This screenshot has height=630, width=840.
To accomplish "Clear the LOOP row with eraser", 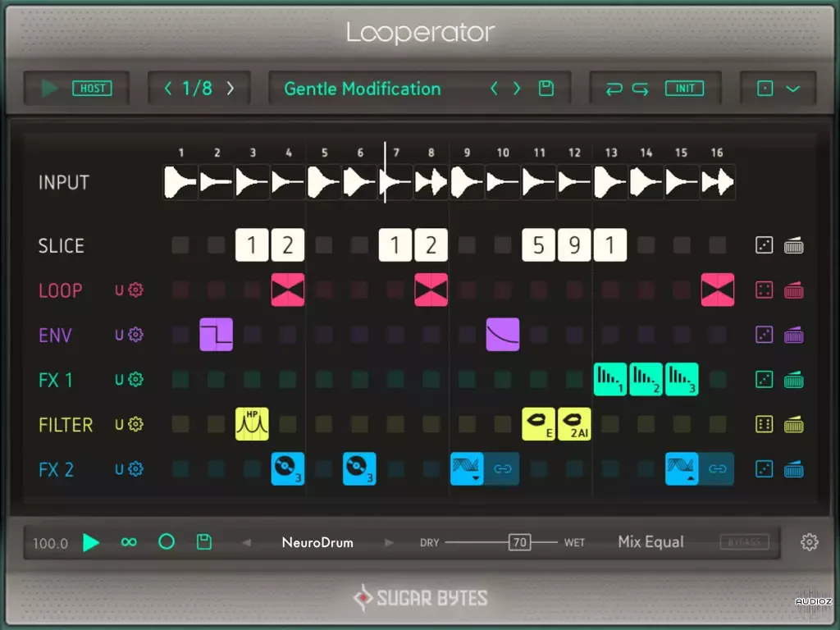I will click(794, 290).
